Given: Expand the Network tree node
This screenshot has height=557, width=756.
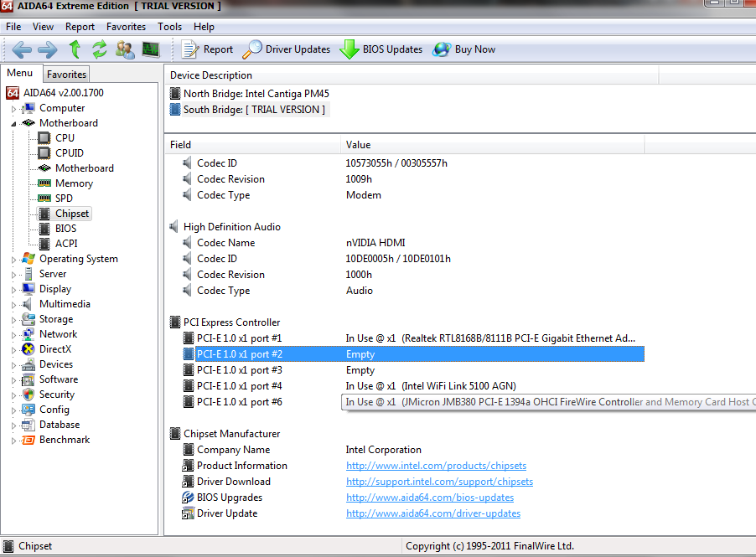Looking at the screenshot, I should click(14, 335).
